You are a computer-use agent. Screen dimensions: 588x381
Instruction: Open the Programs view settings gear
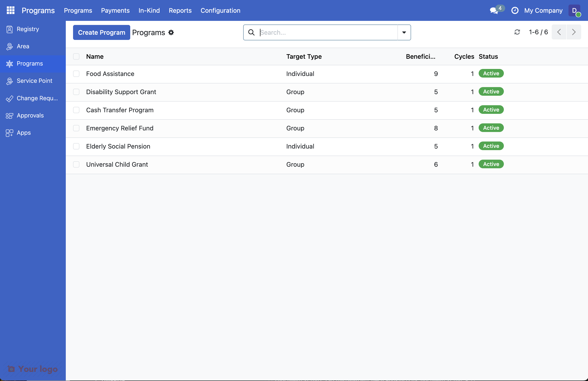pyautogui.click(x=171, y=32)
